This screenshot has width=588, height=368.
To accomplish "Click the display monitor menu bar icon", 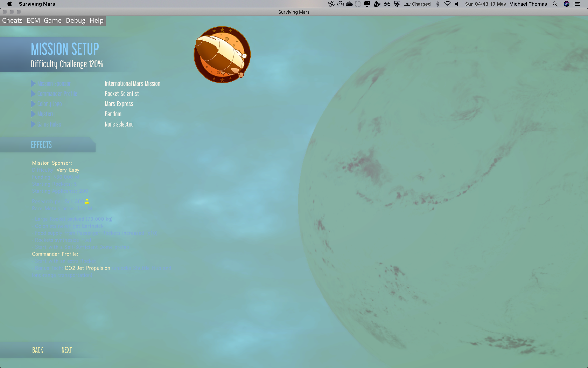I will 367,4.
